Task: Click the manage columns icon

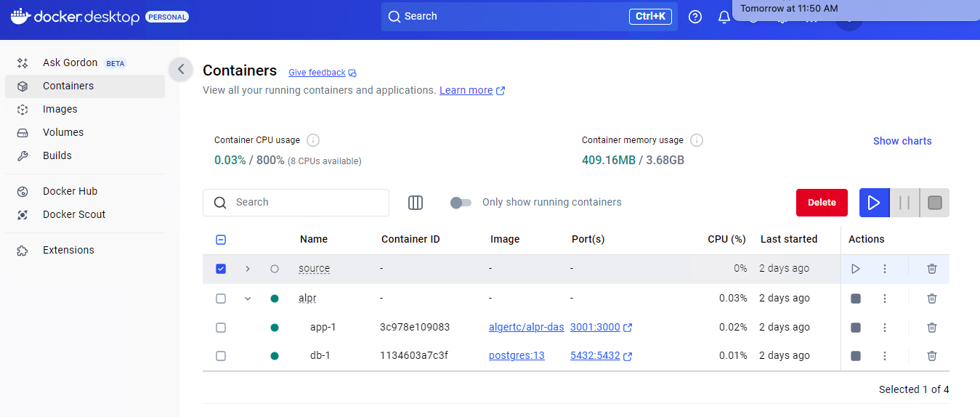Action: (x=416, y=203)
